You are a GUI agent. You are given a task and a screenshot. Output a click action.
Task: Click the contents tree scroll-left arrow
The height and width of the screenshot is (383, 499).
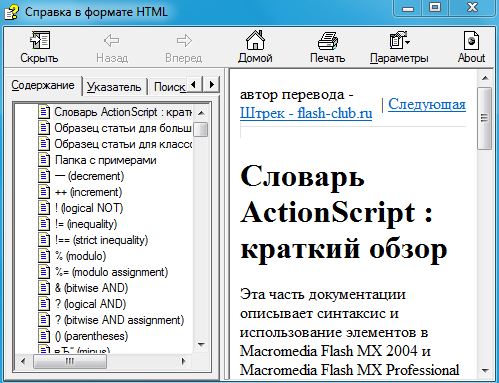coord(23,361)
